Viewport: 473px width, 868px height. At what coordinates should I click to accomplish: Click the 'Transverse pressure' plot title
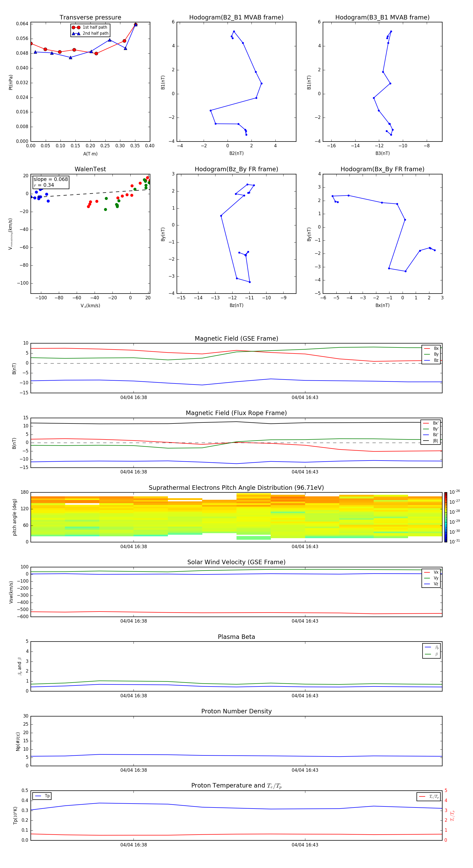[90, 18]
